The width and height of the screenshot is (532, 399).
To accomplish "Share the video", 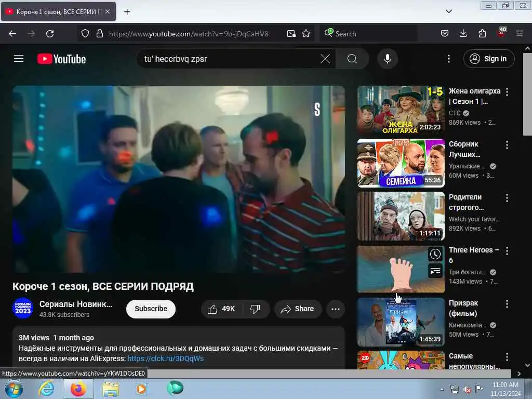I will coord(298,309).
